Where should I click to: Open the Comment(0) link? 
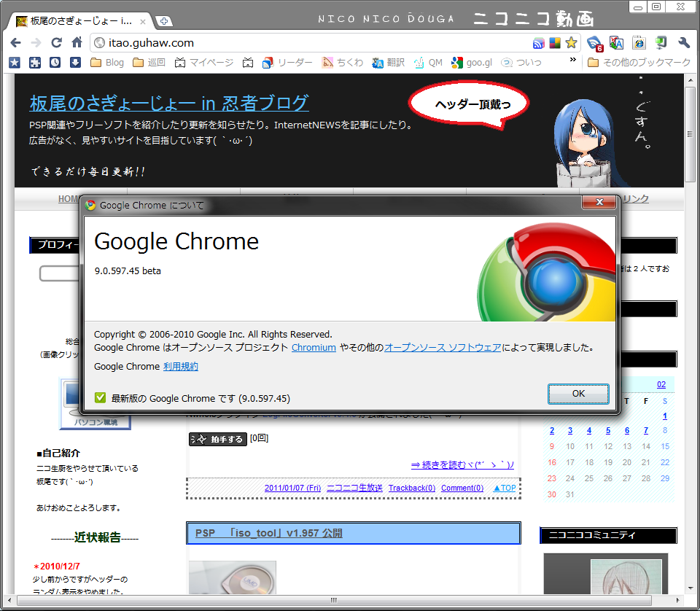(462, 488)
